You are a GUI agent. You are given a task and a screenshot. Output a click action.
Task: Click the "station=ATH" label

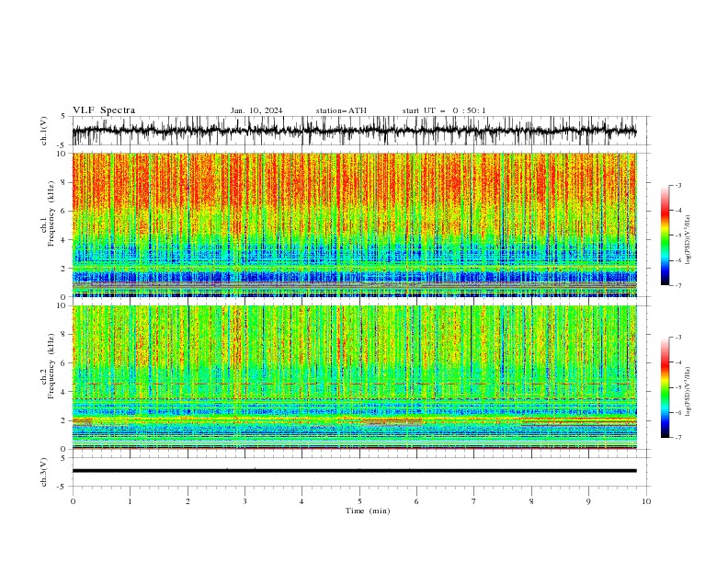341,110
